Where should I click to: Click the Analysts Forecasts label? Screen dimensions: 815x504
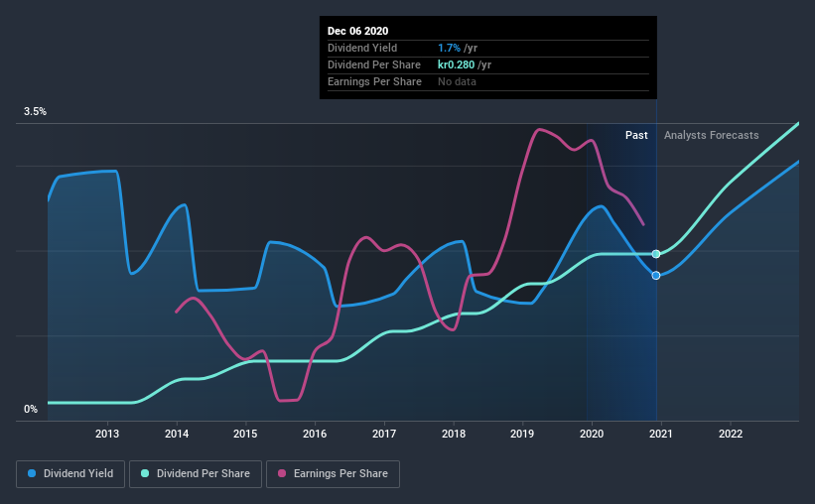pyautogui.click(x=711, y=135)
